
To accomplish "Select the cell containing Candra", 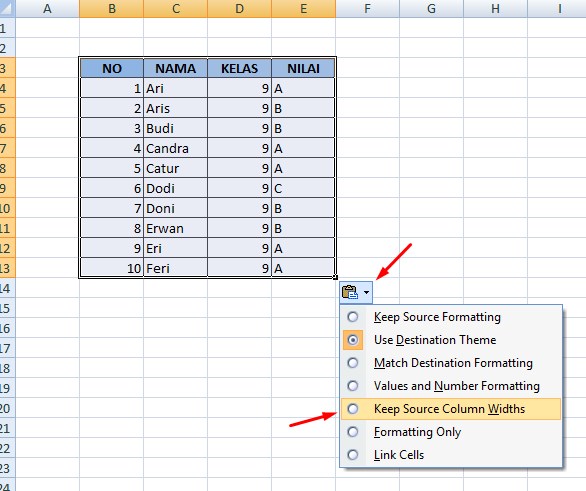I will pyautogui.click(x=175, y=148).
